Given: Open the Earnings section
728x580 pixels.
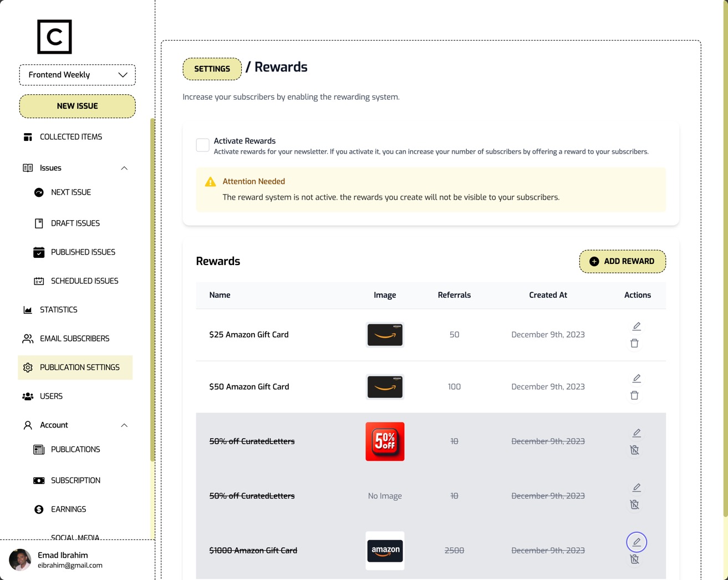Looking at the screenshot, I should coord(68,509).
